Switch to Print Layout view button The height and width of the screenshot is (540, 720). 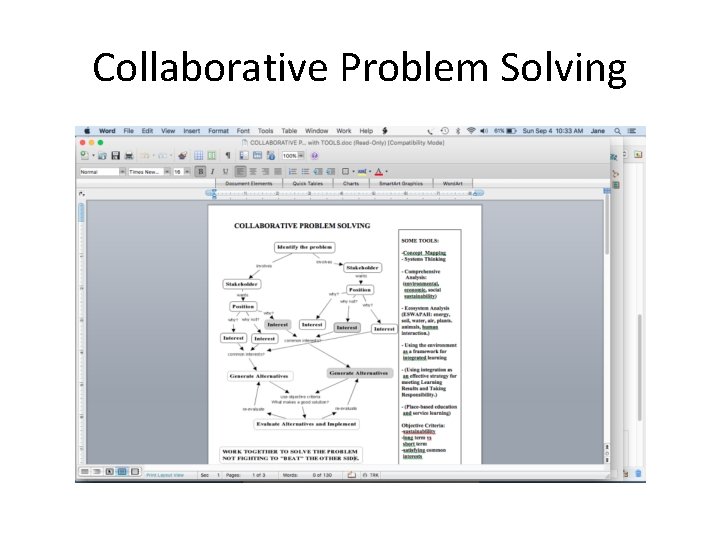click(122, 472)
